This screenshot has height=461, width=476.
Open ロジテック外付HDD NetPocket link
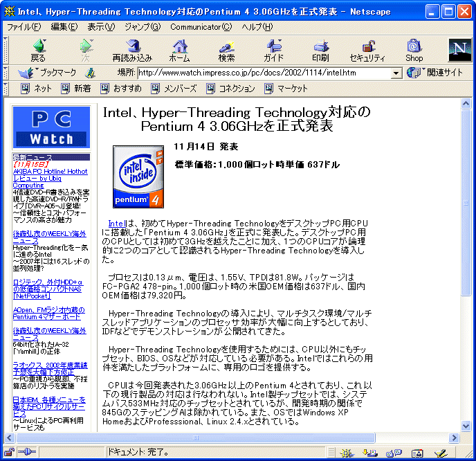(x=47, y=289)
